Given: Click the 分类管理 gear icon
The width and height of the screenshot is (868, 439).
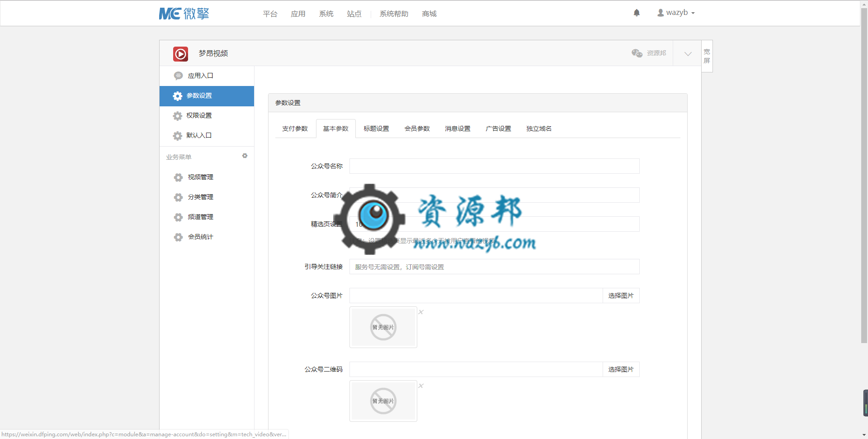Looking at the screenshot, I should (x=178, y=197).
